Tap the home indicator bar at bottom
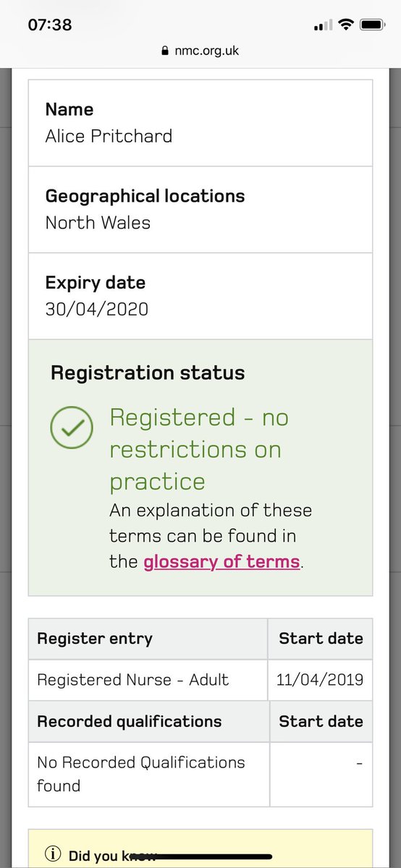The height and width of the screenshot is (868, 401). 200,856
